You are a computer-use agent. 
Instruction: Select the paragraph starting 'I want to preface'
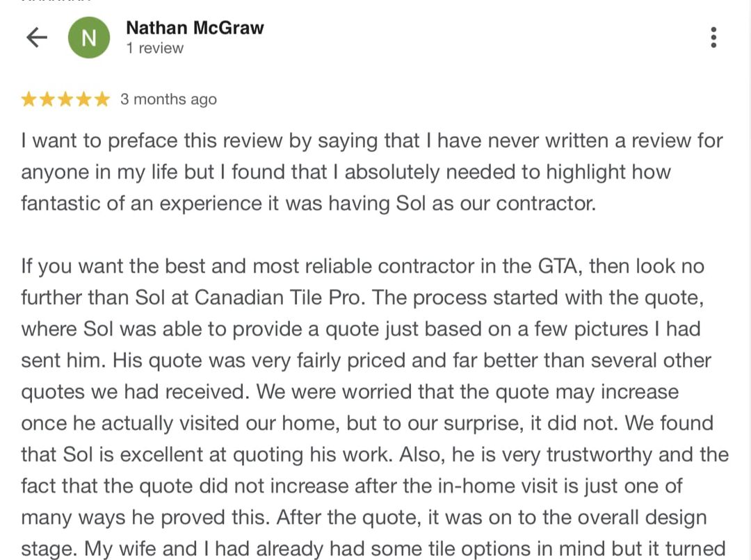coord(371,172)
